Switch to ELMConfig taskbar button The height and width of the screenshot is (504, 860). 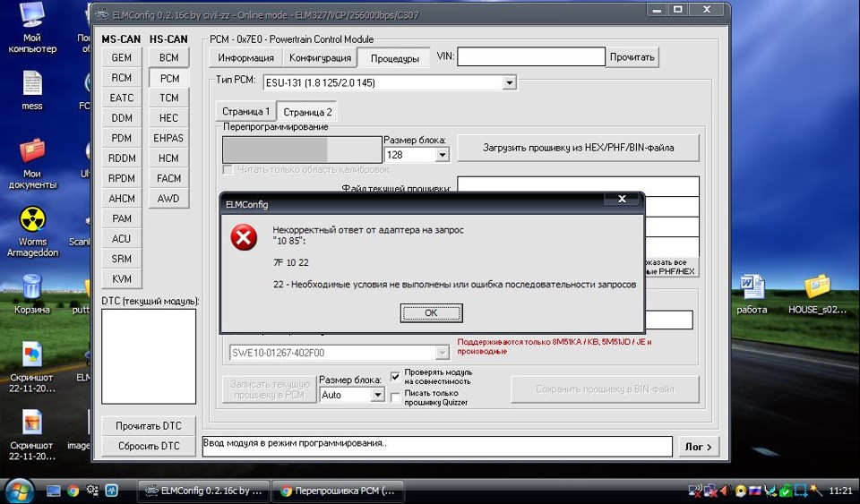coord(202,491)
